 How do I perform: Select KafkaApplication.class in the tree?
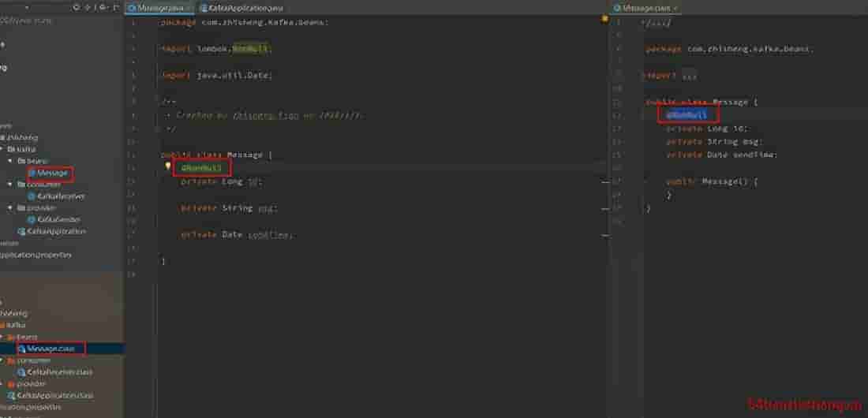[x=54, y=395]
